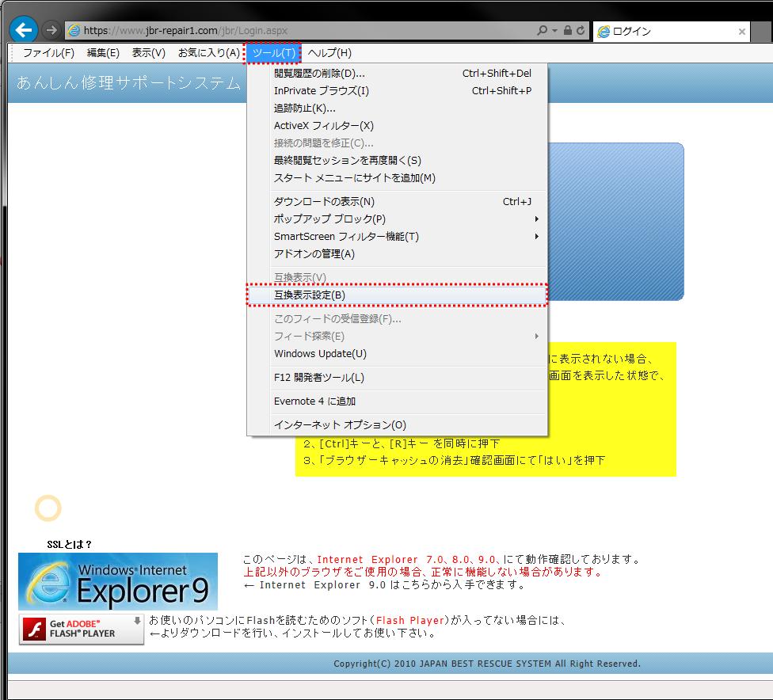The height and width of the screenshot is (700, 773).
Task: Choose Evernote 4 に追加 menu entry
Action: click(398, 401)
